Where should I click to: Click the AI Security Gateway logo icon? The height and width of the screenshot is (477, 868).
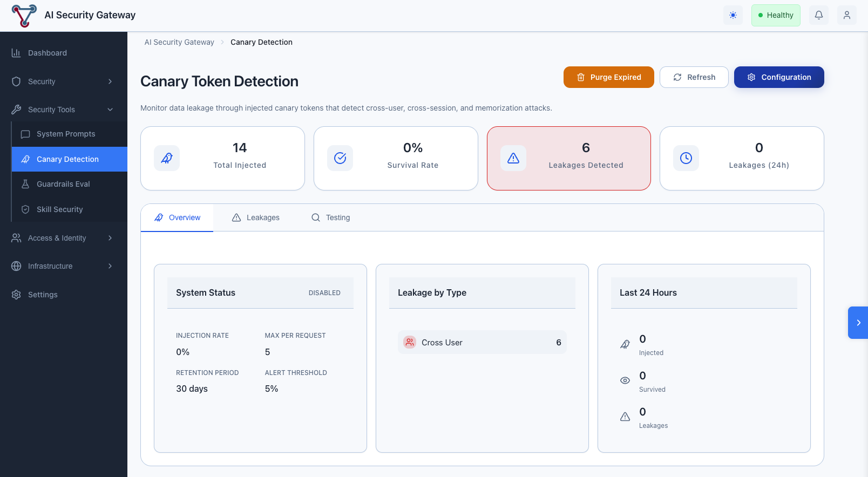[x=24, y=16]
